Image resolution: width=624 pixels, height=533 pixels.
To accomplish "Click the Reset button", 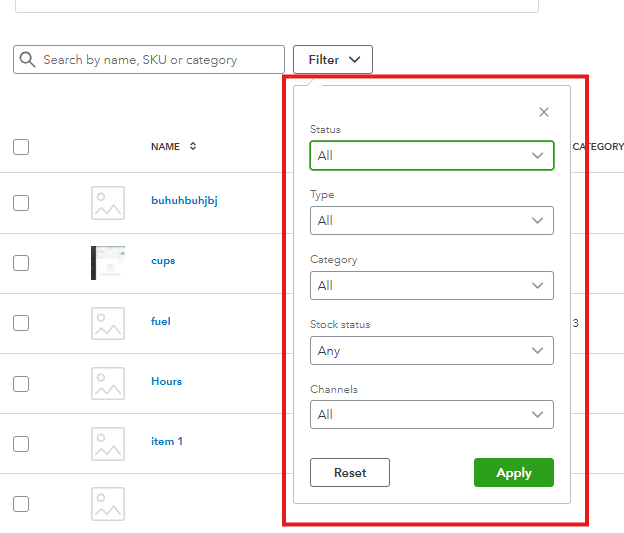I will [x=350, y=473].
